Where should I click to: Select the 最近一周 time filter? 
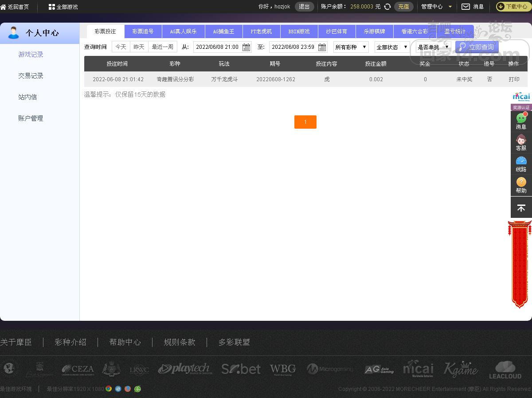coord(162,47)
